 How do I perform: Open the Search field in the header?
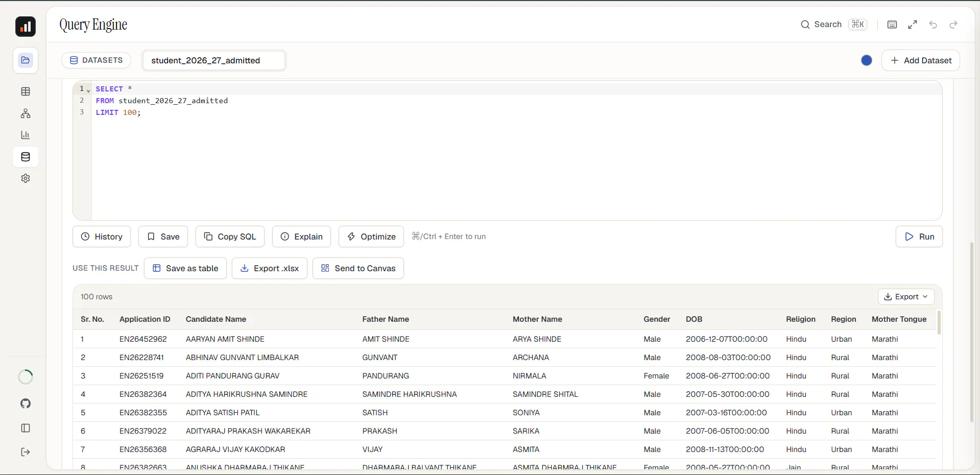(x=834, y=25)
